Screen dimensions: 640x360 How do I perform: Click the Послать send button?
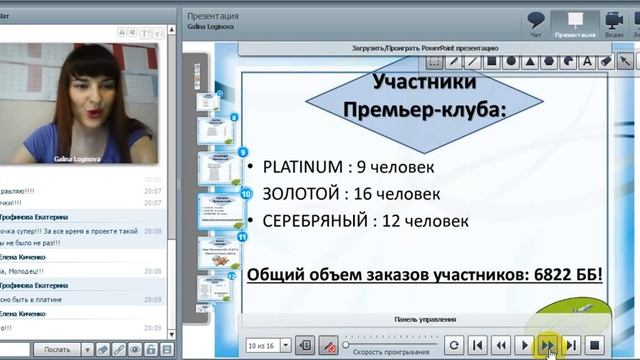(57, 350)
